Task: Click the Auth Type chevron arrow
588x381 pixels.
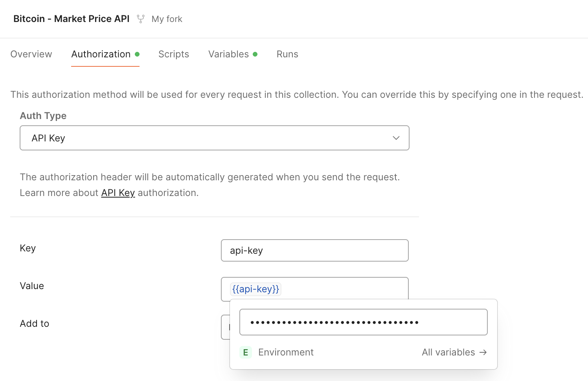Action: [396, 138]
